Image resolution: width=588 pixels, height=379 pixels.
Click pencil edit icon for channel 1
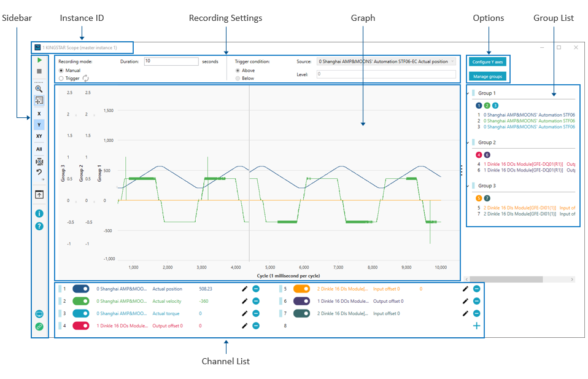click(245, 289)
